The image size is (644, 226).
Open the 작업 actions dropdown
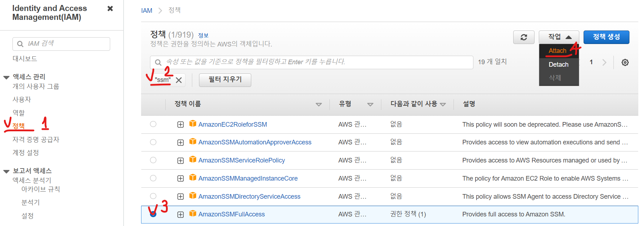(x=559, y=37)
